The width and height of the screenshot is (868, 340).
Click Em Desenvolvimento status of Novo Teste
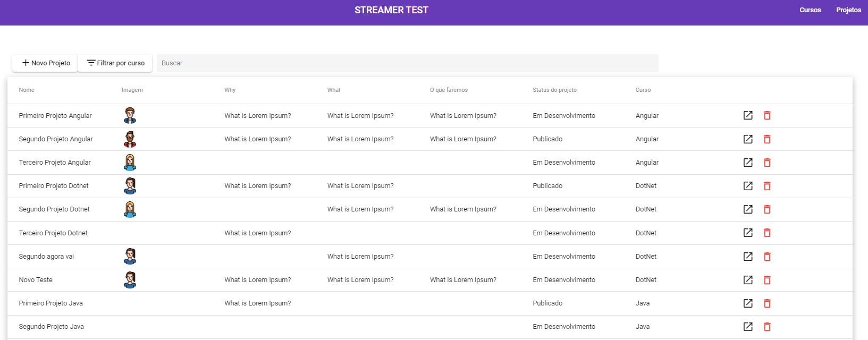point(564,279)
